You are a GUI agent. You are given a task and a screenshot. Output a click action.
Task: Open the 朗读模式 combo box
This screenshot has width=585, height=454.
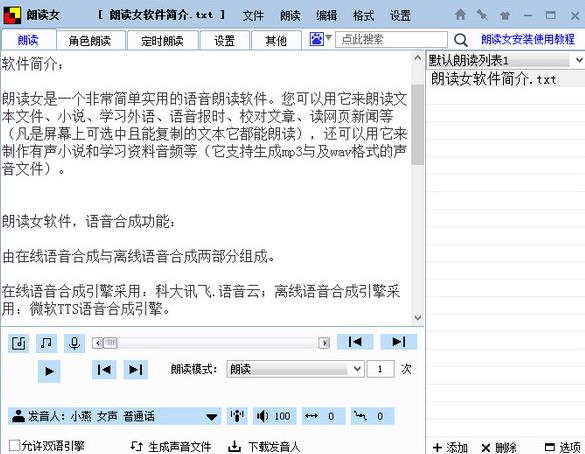(x=295, y=369)
